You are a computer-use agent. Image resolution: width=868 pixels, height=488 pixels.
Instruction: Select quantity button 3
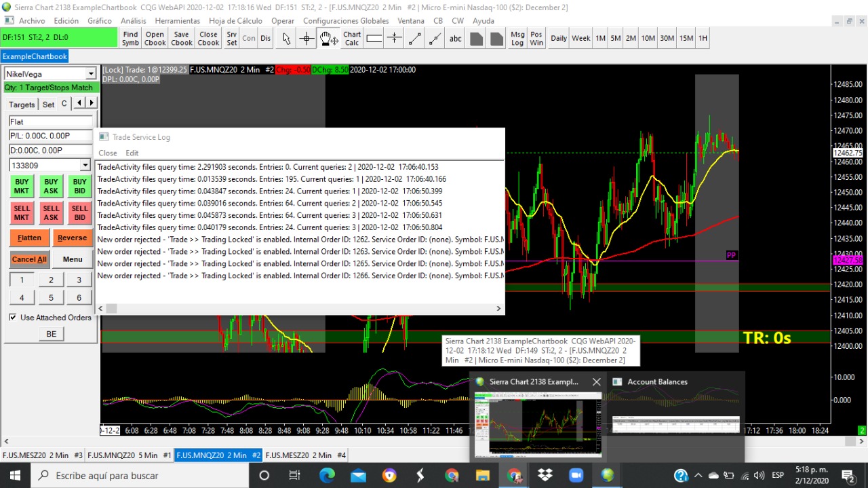click(79, 280)
